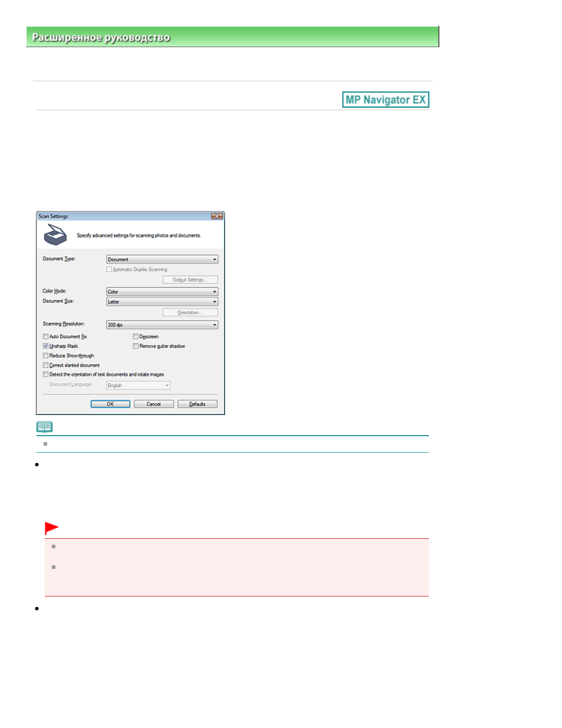Open the Document Language dropdown

point(138,386)
